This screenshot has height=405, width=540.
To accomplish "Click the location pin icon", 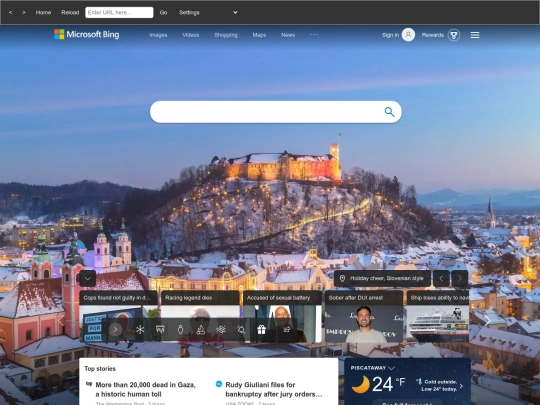I will [342, 279].
